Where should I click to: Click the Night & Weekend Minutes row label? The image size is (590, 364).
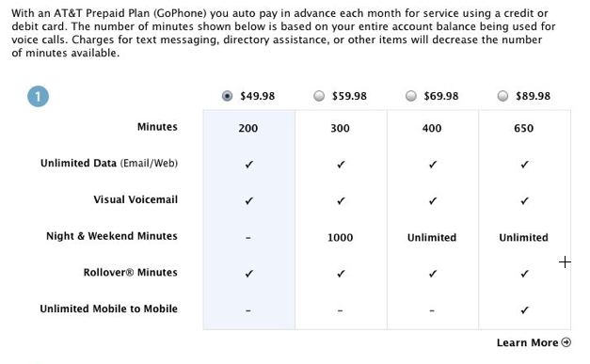tap(112, 236)
